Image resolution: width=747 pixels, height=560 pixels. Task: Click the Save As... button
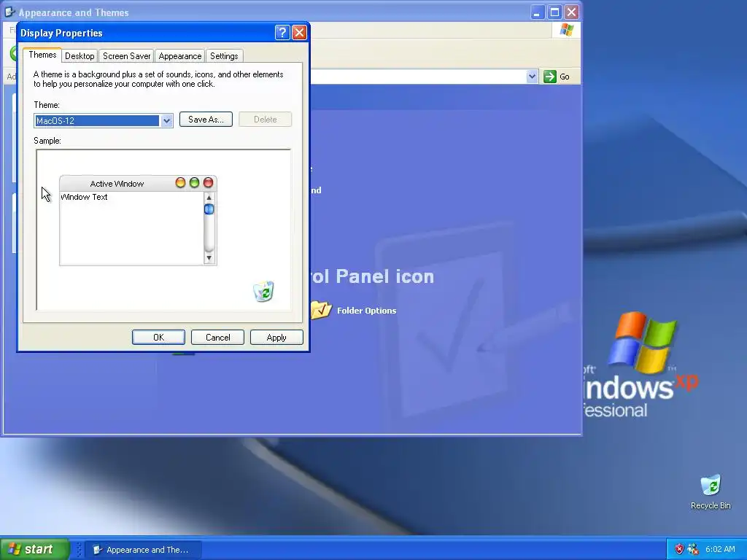pyautogui.click(x=206, y=120)
